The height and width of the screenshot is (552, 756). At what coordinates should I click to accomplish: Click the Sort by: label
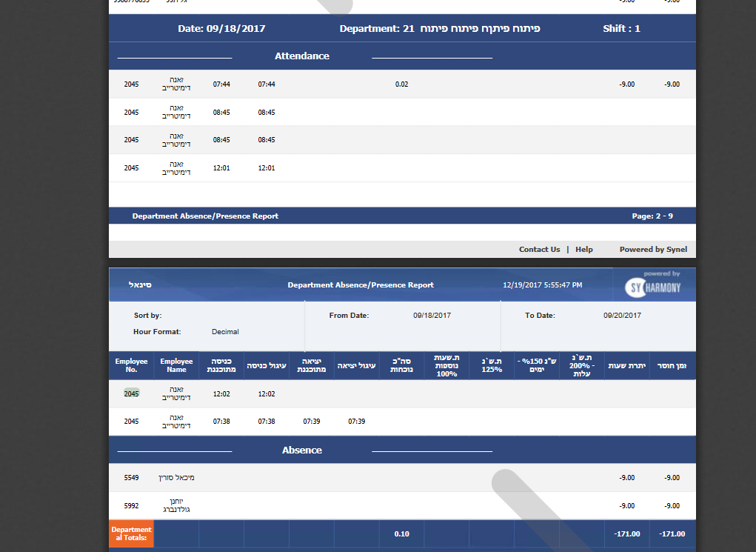[147, 316]
